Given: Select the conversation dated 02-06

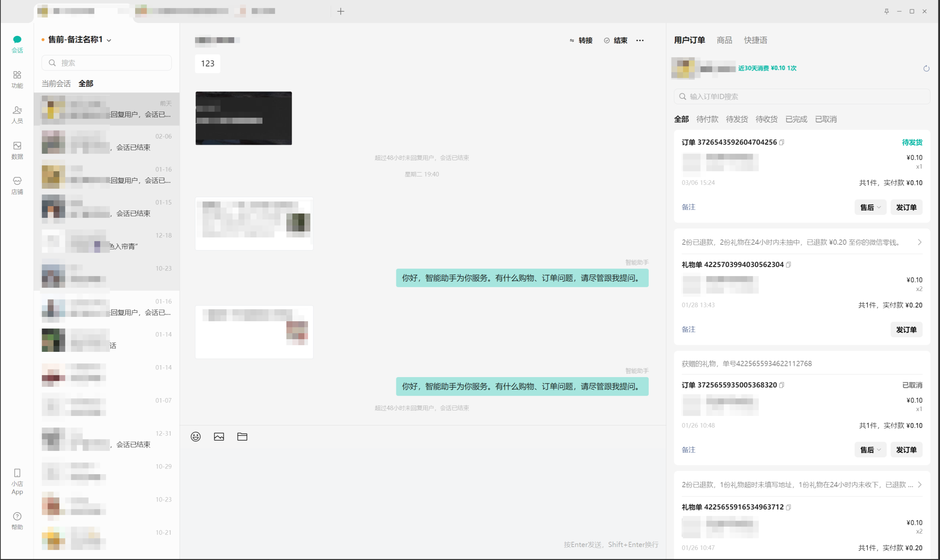Looking at the screenshot, I should pyautogui.click(x=106, y=142).
